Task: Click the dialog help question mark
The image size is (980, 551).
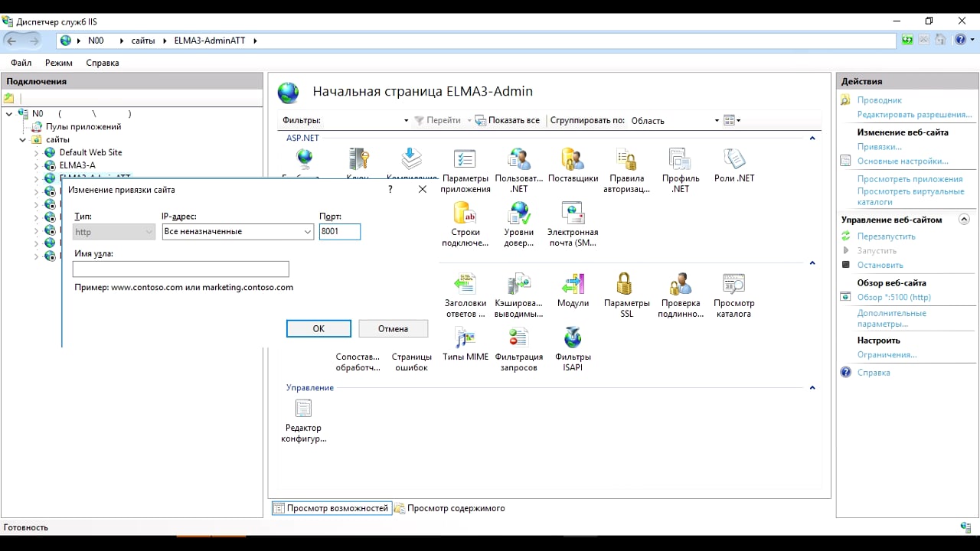Action: 390,189
